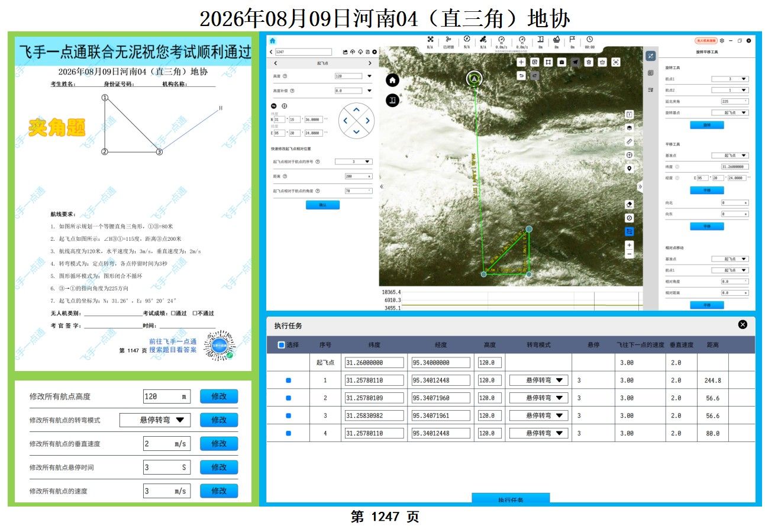
Task: Click the eraser icon on map sidebar
Action: [x=630, y=204]
